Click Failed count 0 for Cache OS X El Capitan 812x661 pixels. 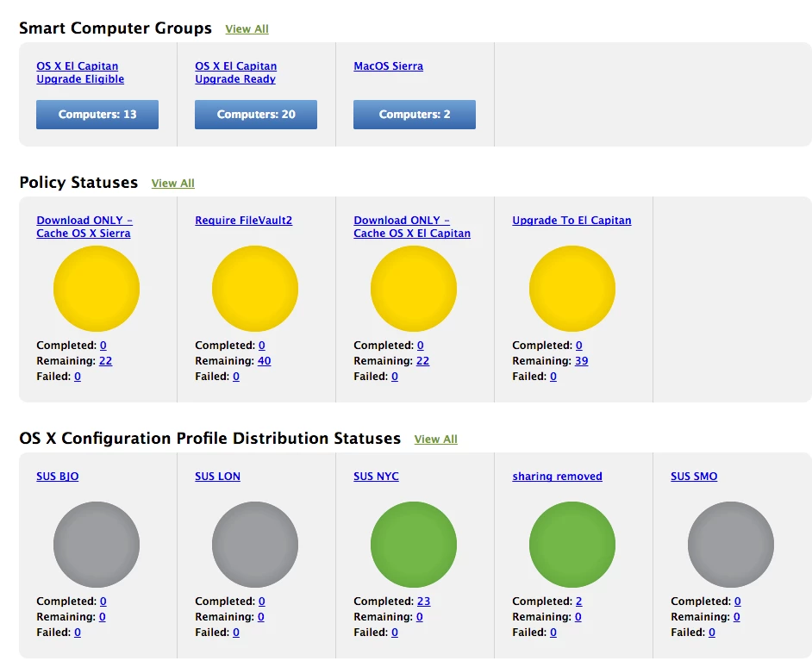pos(395,377)
